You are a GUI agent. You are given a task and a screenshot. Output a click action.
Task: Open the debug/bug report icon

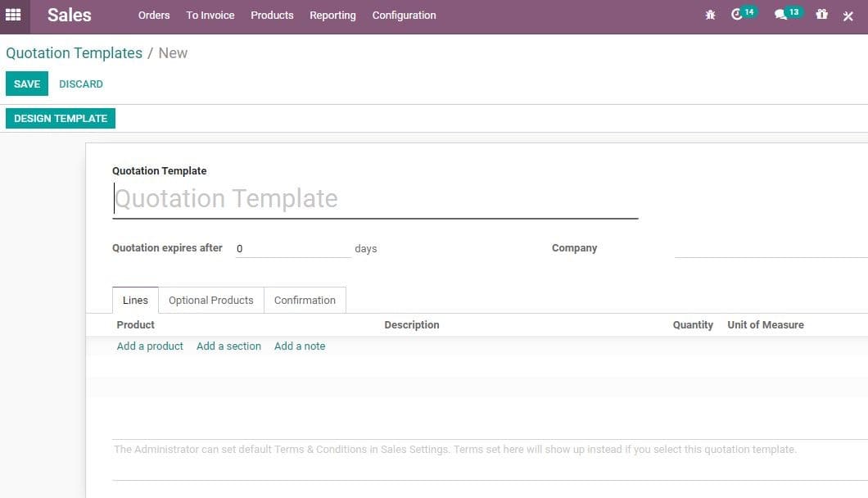pos(709,14)
